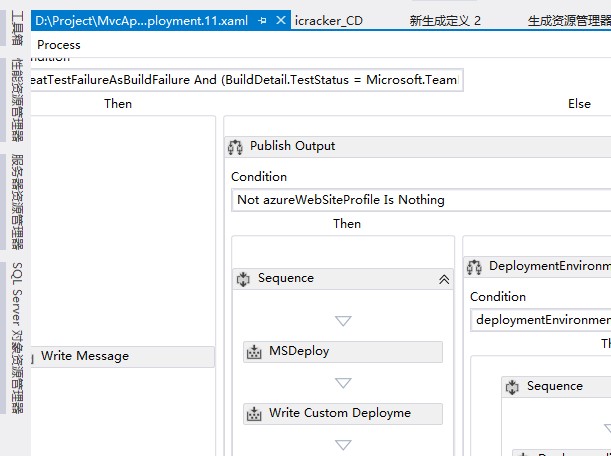Screen dimensions: 611x456
Task: Click the Sequence activity icon under Publish Output
Action: pos(243,279)
